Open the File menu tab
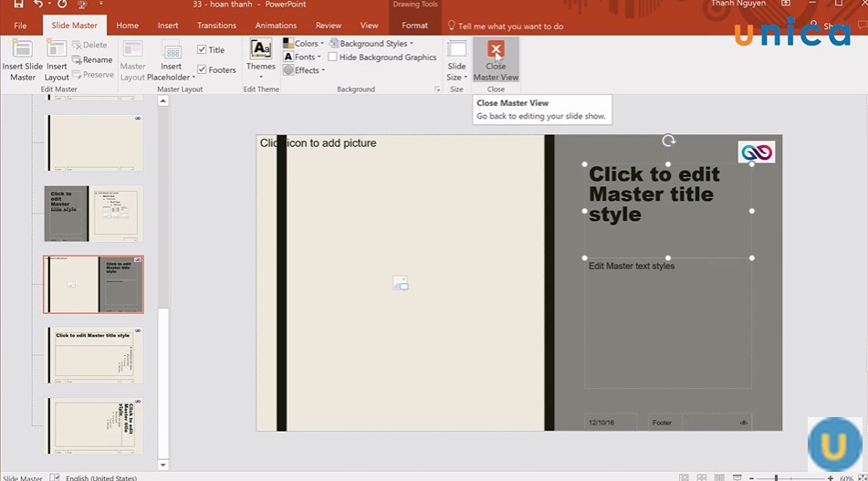This screenshot has height=481, width=868. click(20, 26)
